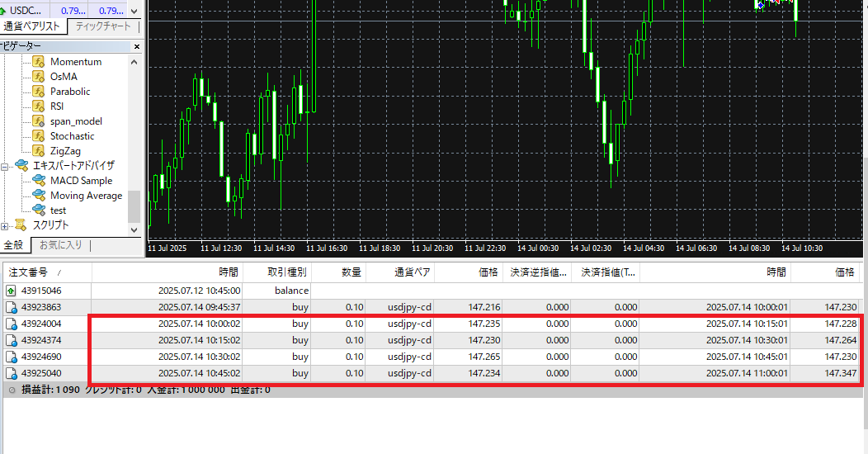The image size is (868, 454).
Task: Select the Moving Average expert advisor
Action: [x=86, y=196]
